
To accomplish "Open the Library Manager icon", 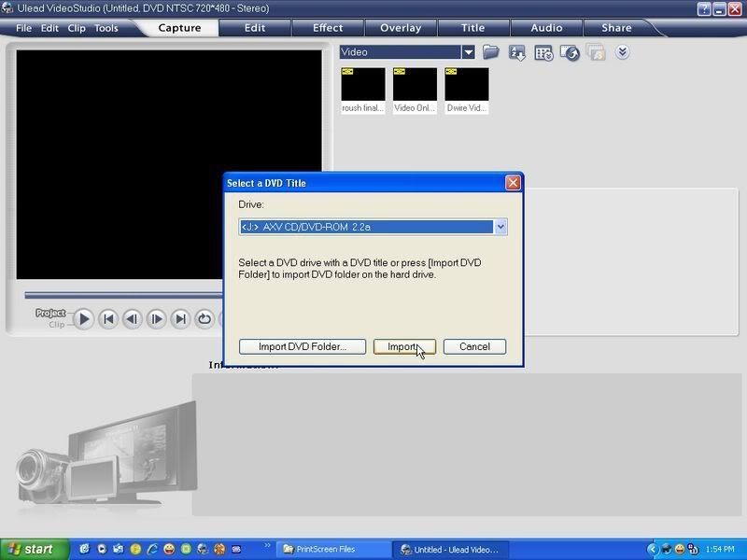I will (543, 53).
